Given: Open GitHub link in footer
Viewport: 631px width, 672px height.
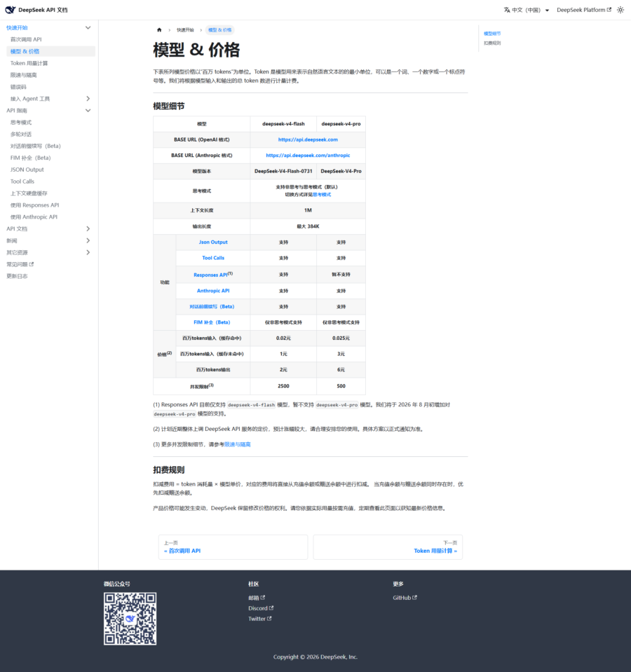Looking at the screenshot, I should 405,598.
